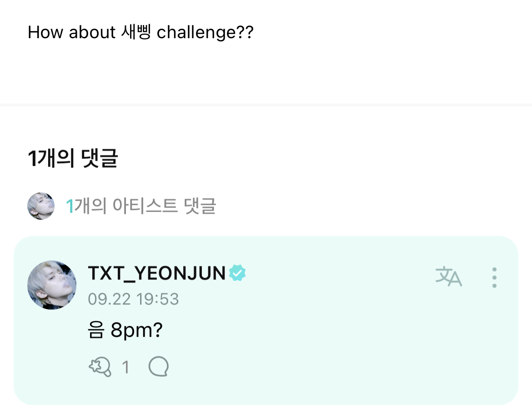Tap the word 'challenge??' in the post

(205, 33)
